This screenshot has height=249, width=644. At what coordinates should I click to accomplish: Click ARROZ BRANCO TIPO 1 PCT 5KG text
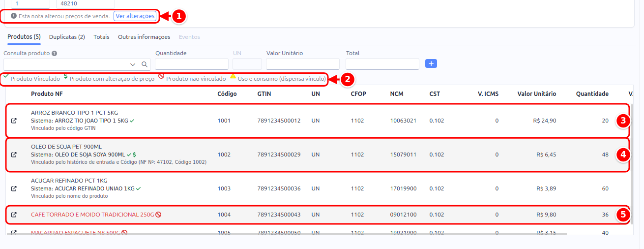pyautogui.click(x=74, y=113)
